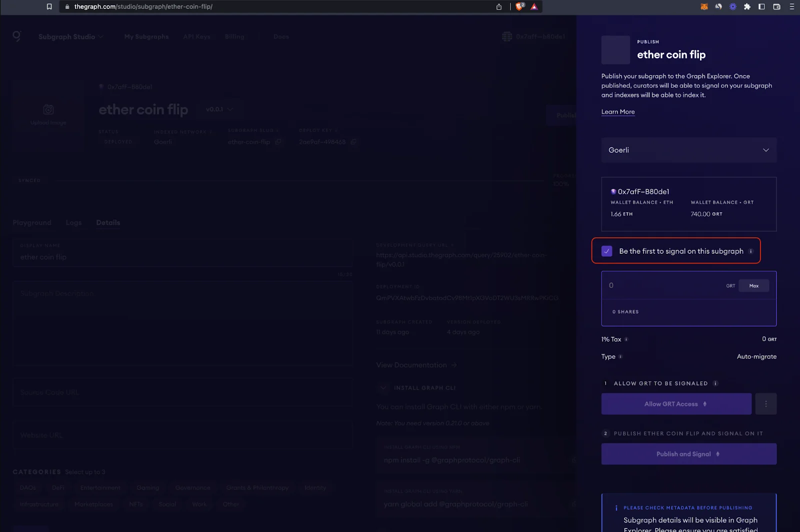Open the Goerli network dropdown

688,150
